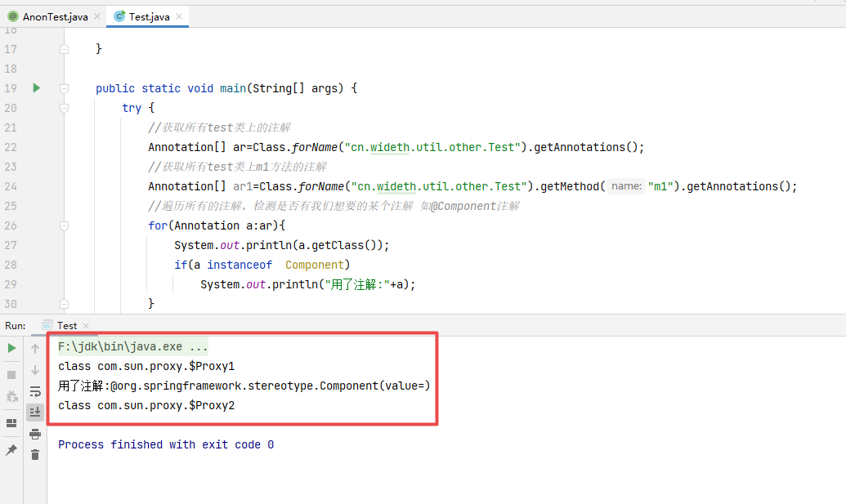846x504 pixels.
Task: Toggle soft-wrap in console
Action: 35,391
